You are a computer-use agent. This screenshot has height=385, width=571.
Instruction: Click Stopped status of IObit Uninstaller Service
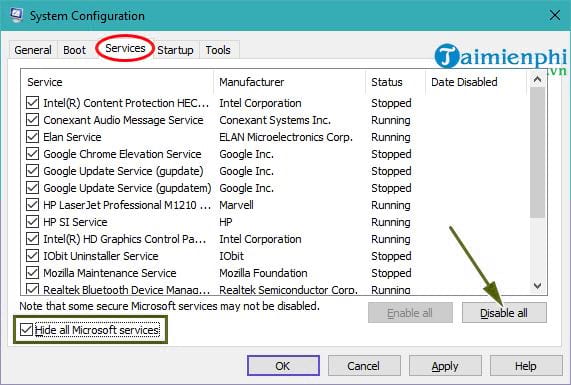tap(391, 256)
